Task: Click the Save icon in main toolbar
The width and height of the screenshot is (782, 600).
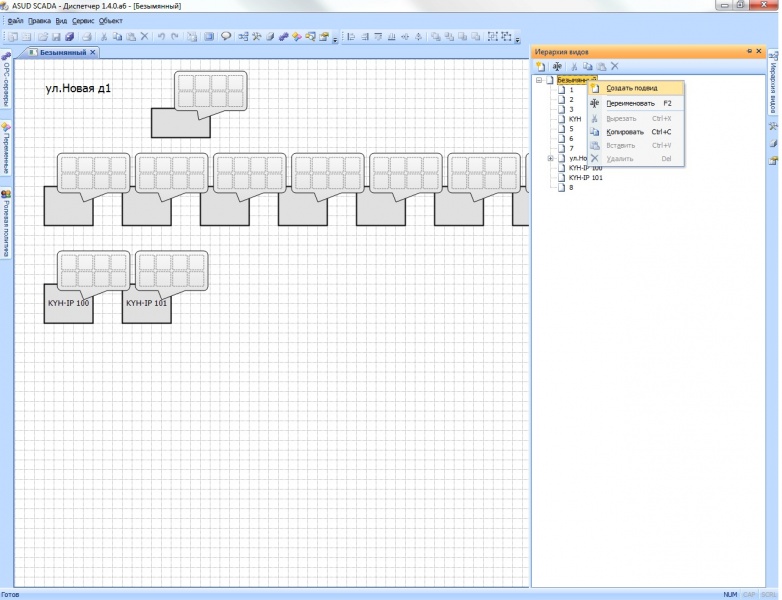Action: (x=56, y=37)
